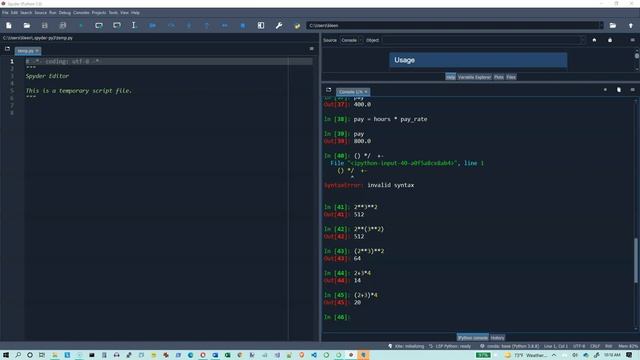Viewport: 640px width, 360px height.
Task: Switch to the Help tab
Action: pyautogui.click(x=450, y=77)
